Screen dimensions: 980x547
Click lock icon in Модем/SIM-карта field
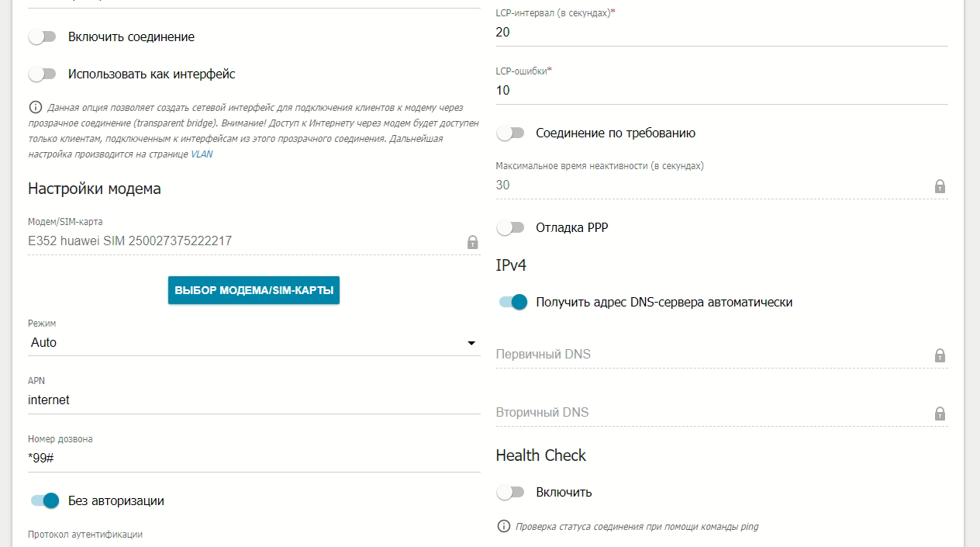pos(472,242)
